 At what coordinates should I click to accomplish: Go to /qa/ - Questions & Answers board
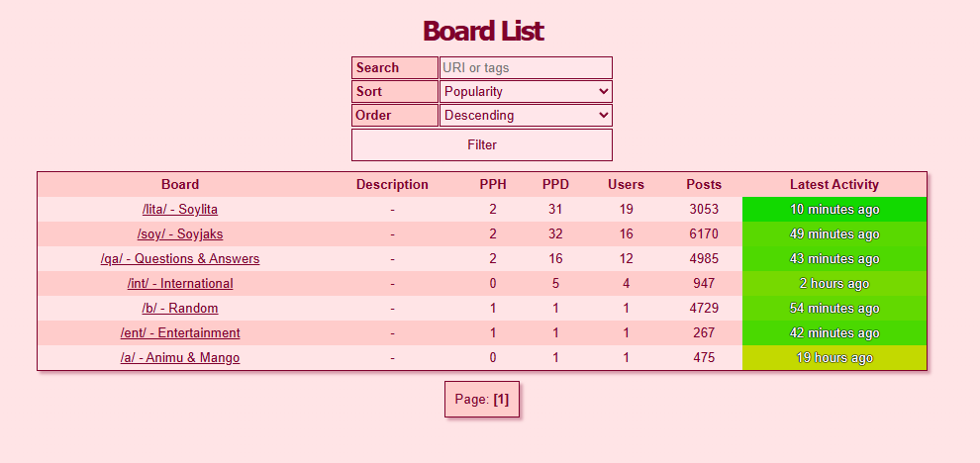point(180,259)
